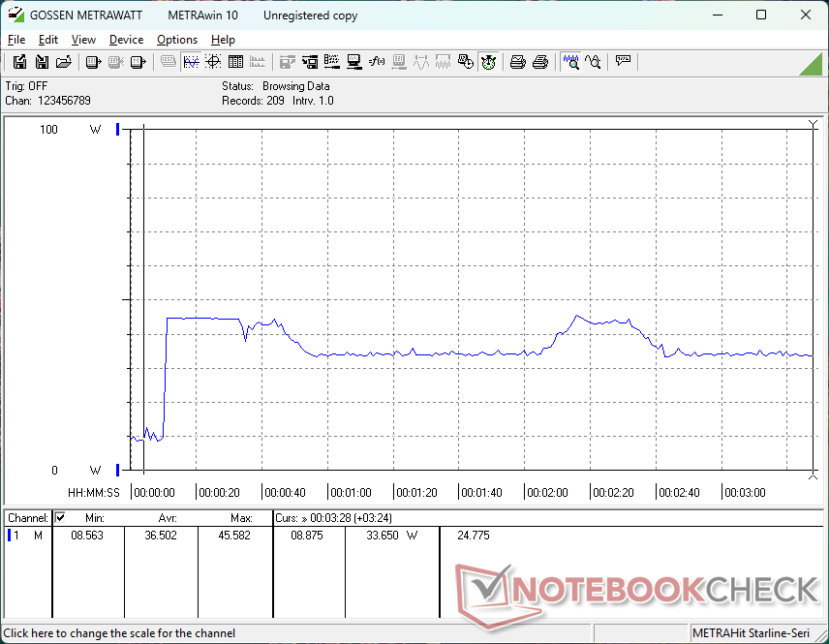Toggle the waveform zoom magnifier button
829x644 pixels.
click(570, 62)
